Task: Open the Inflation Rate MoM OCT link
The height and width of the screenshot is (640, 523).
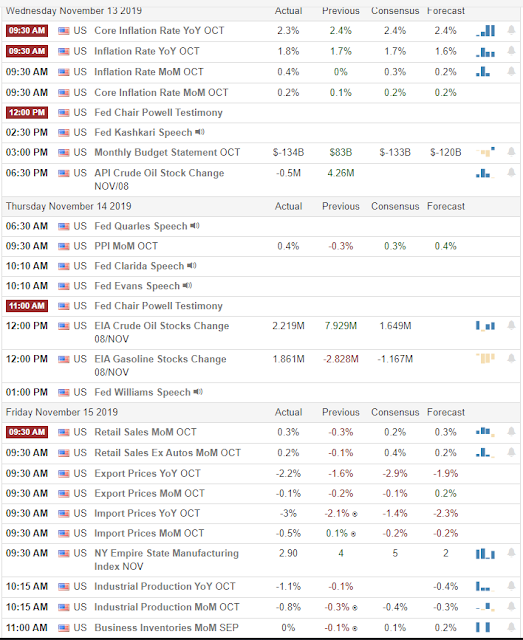Action: pyautogui.click(x=149, y=72)
